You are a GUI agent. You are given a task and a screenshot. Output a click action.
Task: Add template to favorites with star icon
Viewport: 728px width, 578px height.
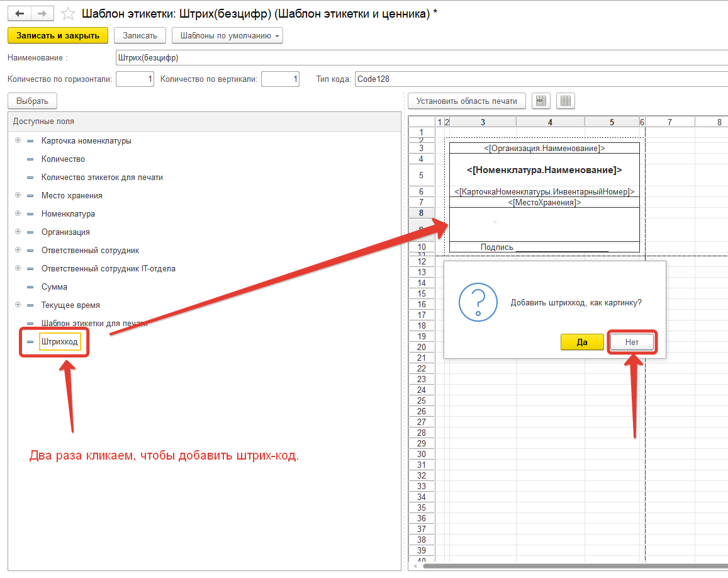[69, 13]
